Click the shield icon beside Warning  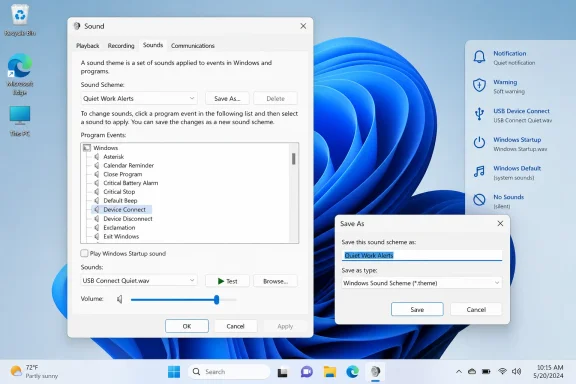click(x=479, y=86)
